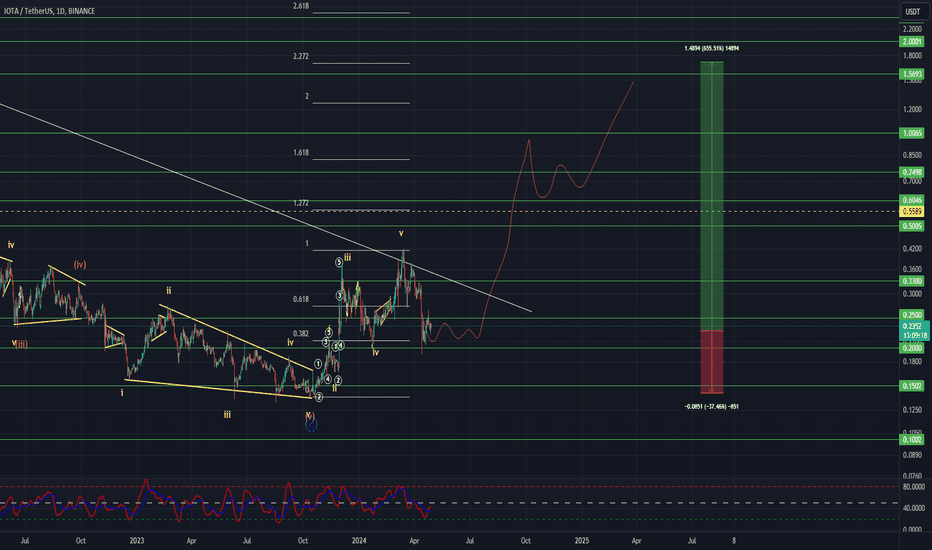Click the 0.618 Fibonacci level label
The width and height of the screenshot is (932, 550).
point(301,299)
